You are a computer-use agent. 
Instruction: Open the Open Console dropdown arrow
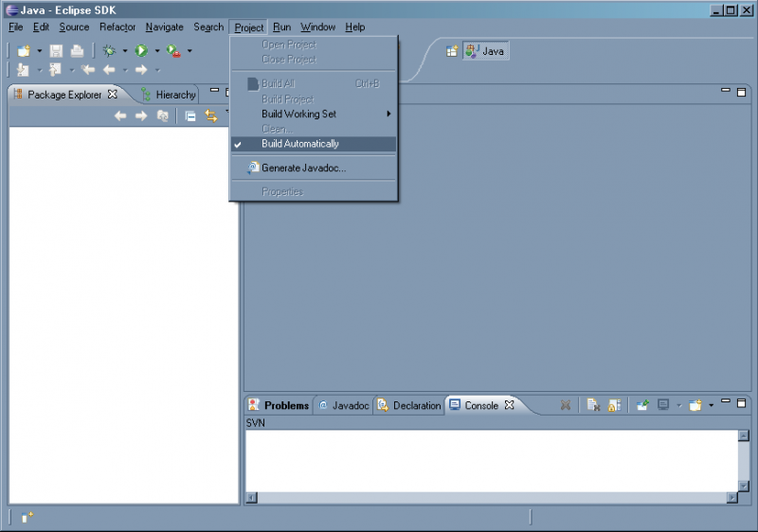point(711,405)
